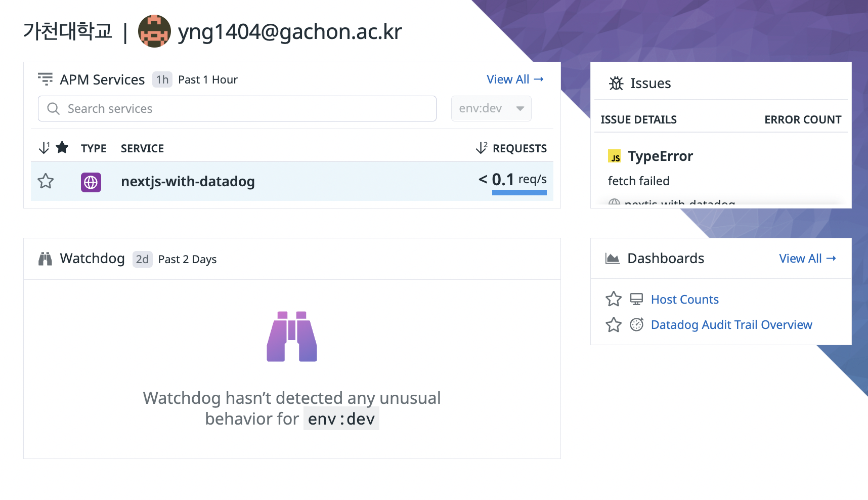
Task: Sort by REQUESTS column
Action: pyautogui.click(x=511, y=148)
